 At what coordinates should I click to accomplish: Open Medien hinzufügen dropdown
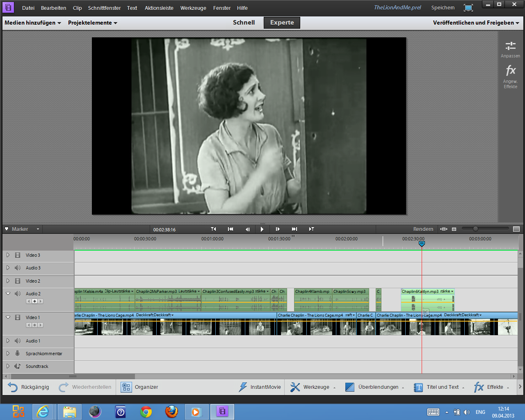click(33, 23)
